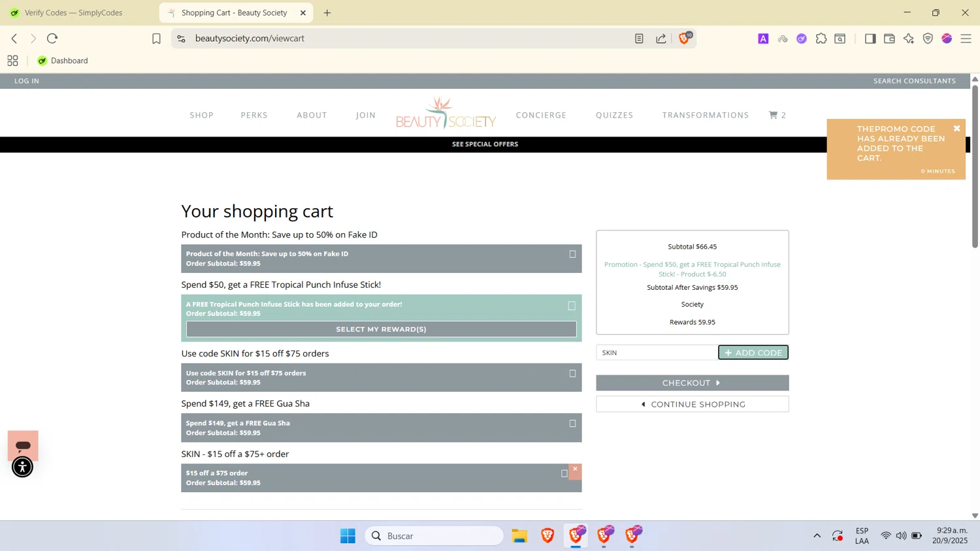This screenshot has width=980, height=551.
Task: Click the share page icon
Action: click(x=661, y=39)
